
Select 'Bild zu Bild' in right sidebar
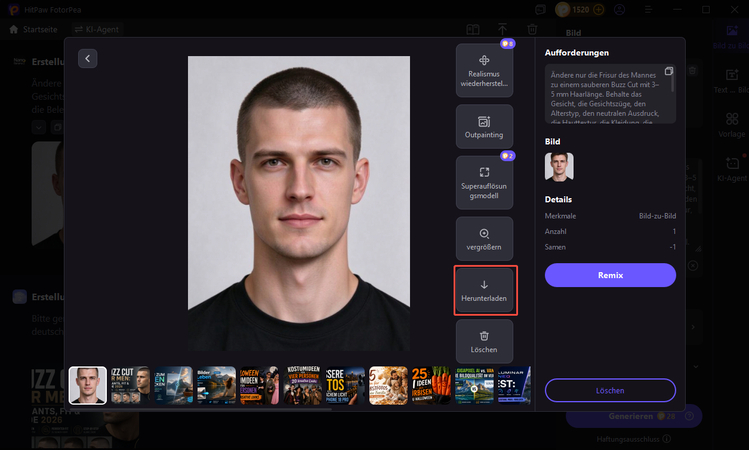point(731,37)
